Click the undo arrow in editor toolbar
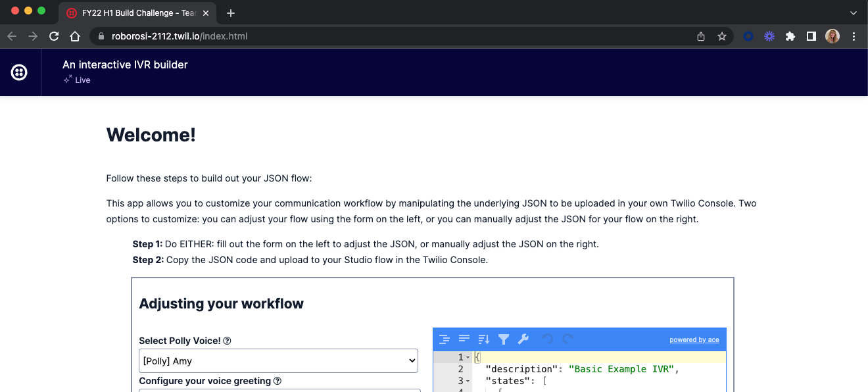The height and width of the screenshot is (392, 868). pos(547,339)
